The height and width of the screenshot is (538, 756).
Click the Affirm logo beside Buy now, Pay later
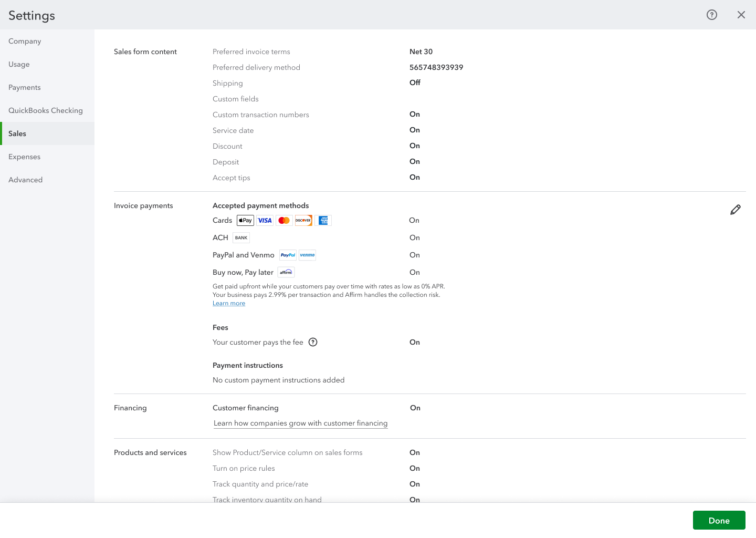tap(286, 272)
